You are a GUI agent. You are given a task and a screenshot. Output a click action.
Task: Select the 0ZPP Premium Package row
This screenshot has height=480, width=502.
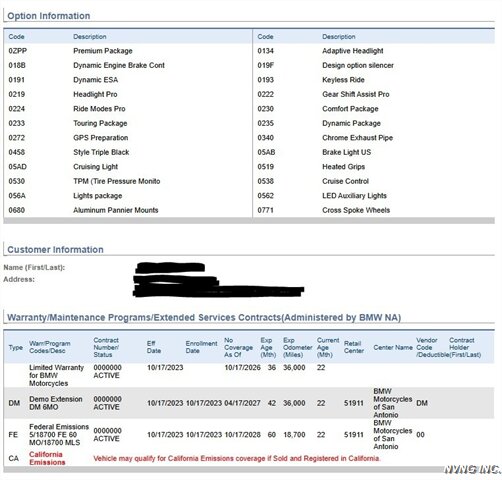click(128, 51)
